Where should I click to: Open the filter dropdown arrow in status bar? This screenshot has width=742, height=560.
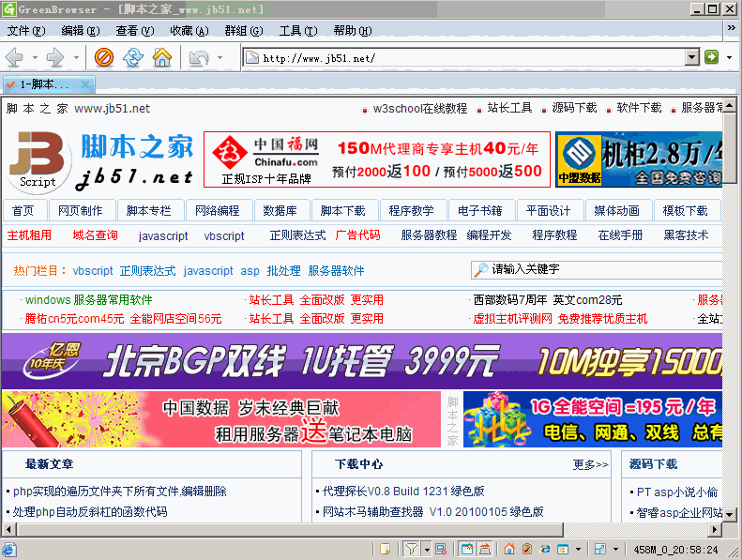coord(428,549)
